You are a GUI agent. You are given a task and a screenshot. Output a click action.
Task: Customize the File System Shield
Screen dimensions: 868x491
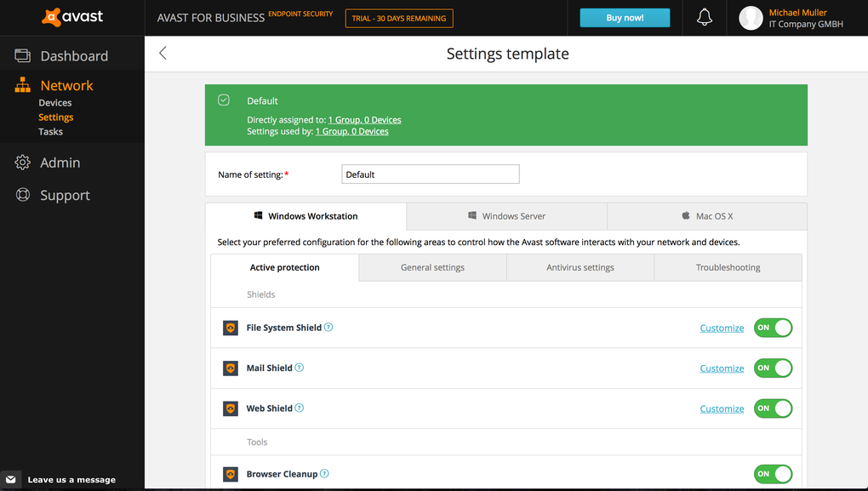pos(722,328)
